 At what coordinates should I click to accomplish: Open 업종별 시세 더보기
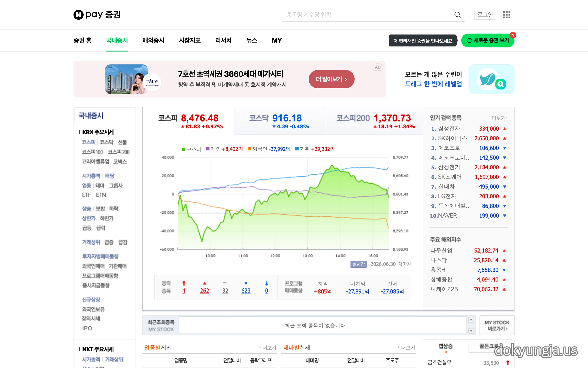268,348
